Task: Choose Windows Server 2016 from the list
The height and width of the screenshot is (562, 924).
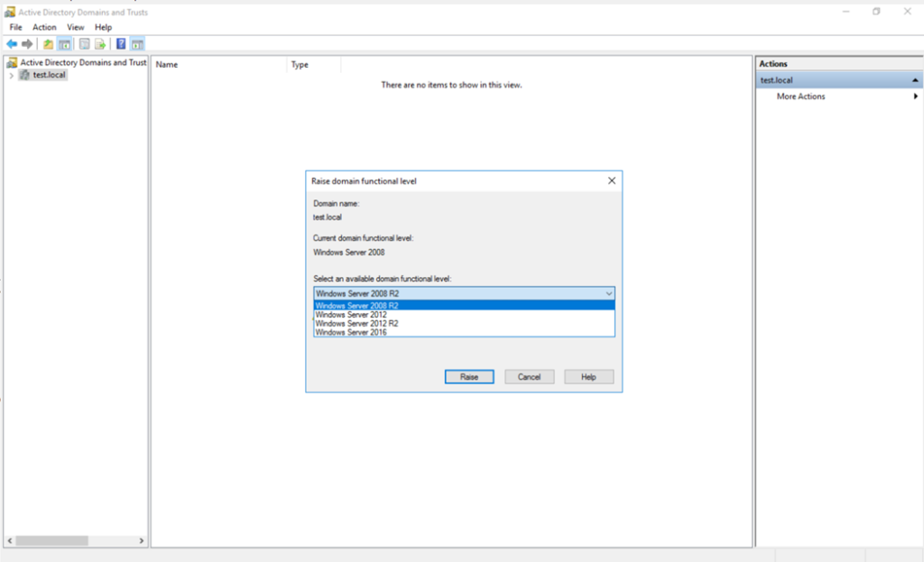Action: [x=464, y=332]
